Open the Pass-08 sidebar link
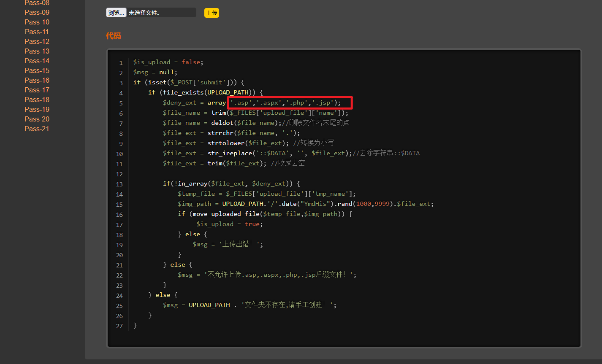Image resolution: width=602 pixels, height=364 pixels. click(37, 3)
